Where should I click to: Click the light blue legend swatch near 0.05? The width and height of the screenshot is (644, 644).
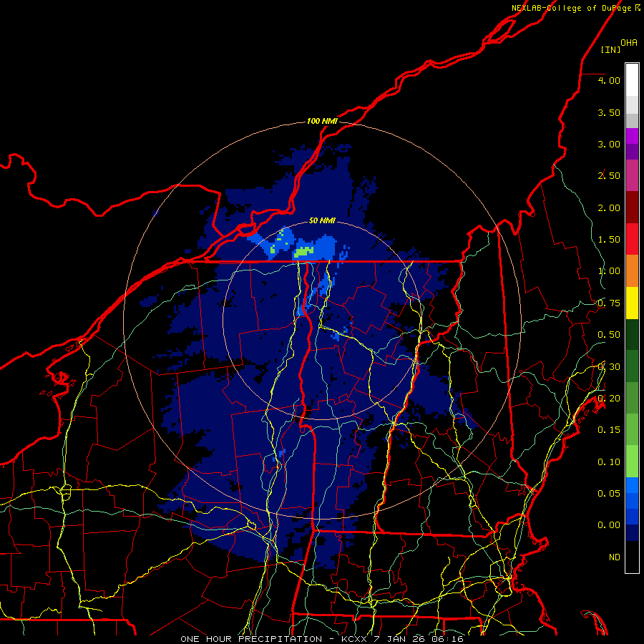(632, 485)
